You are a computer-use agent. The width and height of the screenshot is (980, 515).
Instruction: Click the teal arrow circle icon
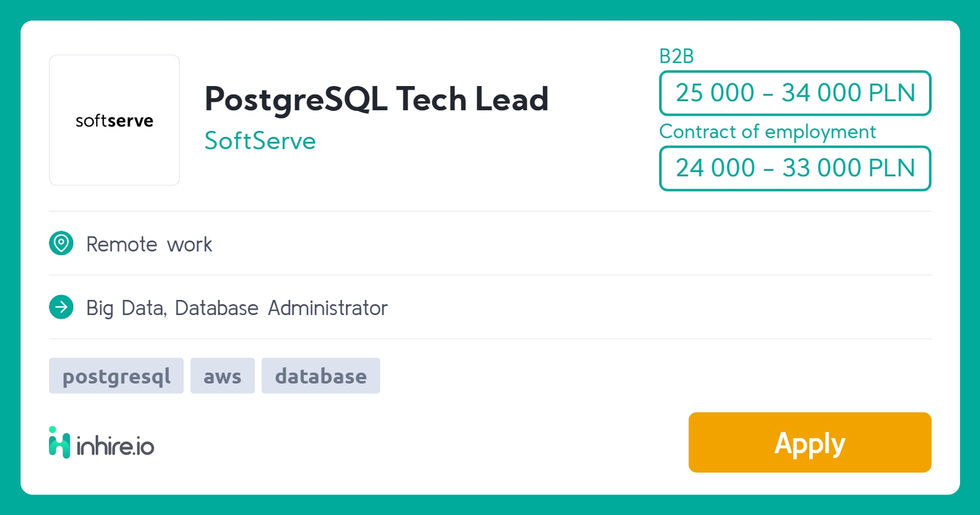61,307
